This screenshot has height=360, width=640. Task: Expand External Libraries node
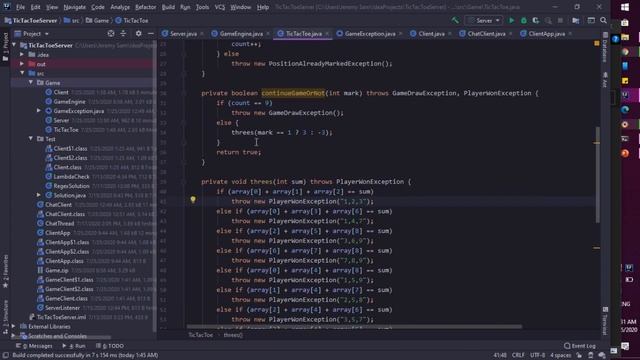click(13, 327)
